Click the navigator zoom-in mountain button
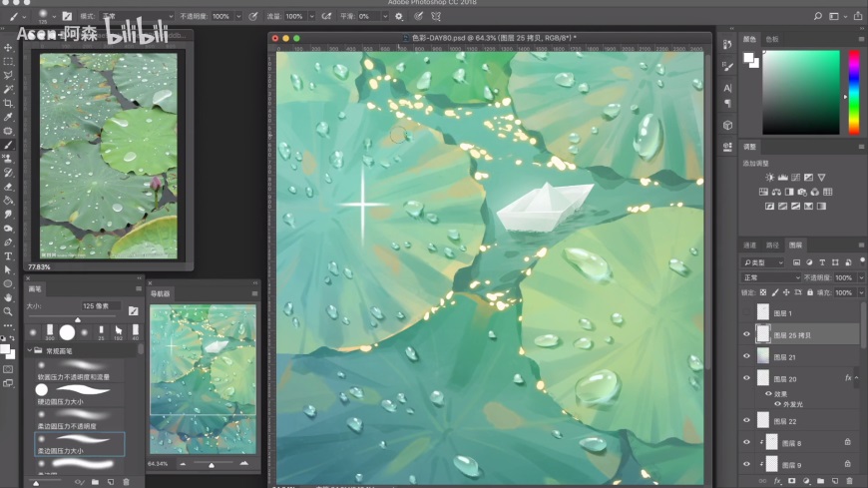 pyautogui.click(x=244, y=464)
